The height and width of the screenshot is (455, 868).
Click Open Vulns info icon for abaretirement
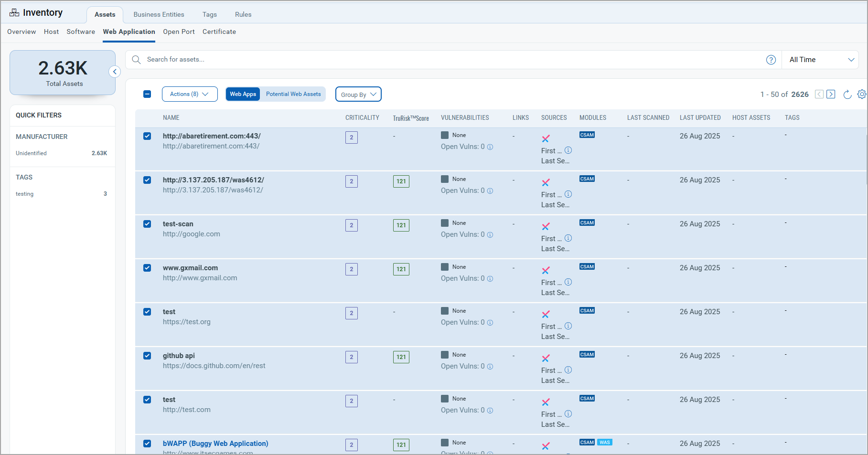(490, 147)
